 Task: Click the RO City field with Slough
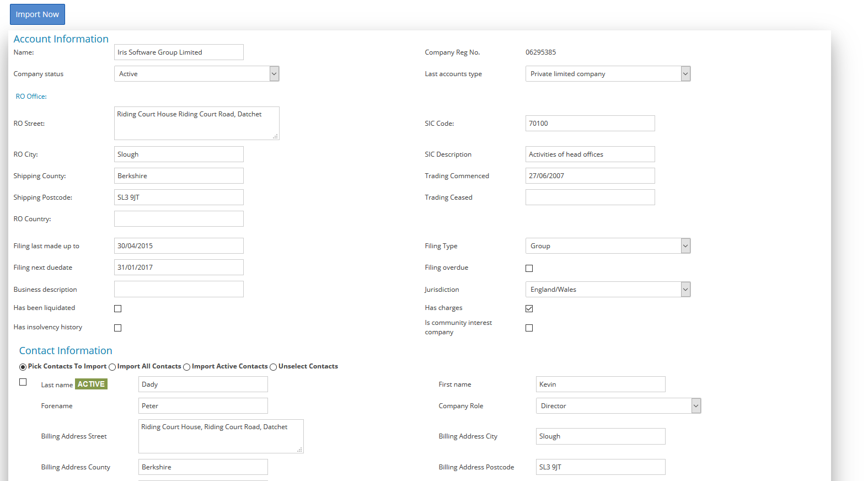click(x=179, y=154)
